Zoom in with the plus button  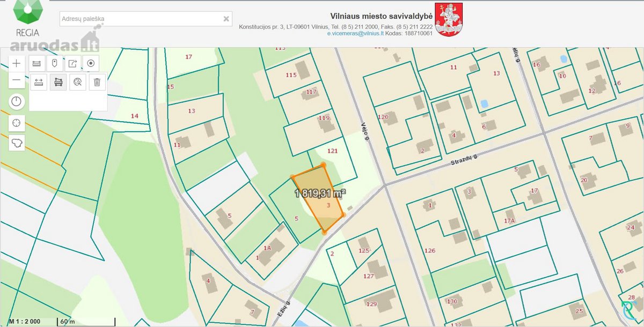coord(17,63)
